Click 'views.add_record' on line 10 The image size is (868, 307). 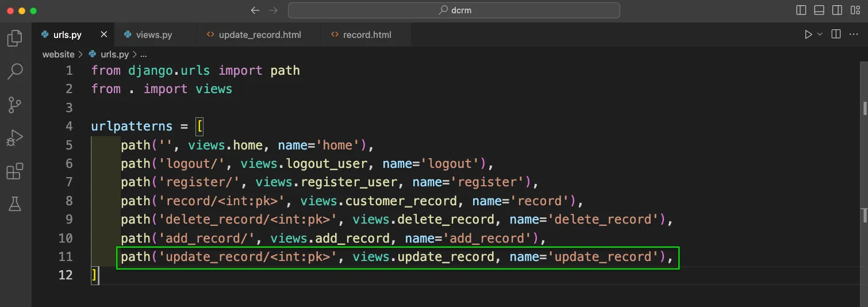pyautogui.click(x=330, y=238)
